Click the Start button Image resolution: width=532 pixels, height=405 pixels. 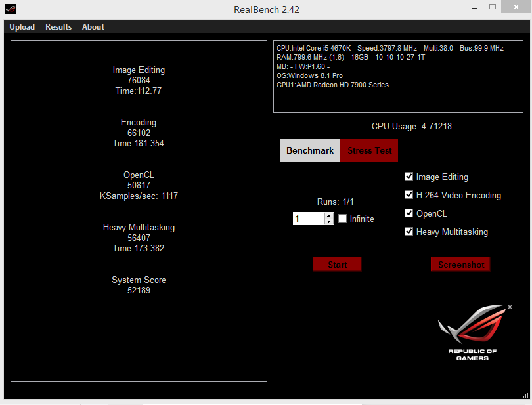point(337,265)
